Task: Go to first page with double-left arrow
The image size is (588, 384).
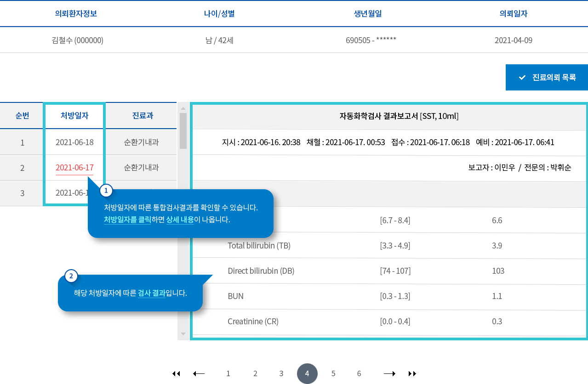Action: click(x=176, y=373)
